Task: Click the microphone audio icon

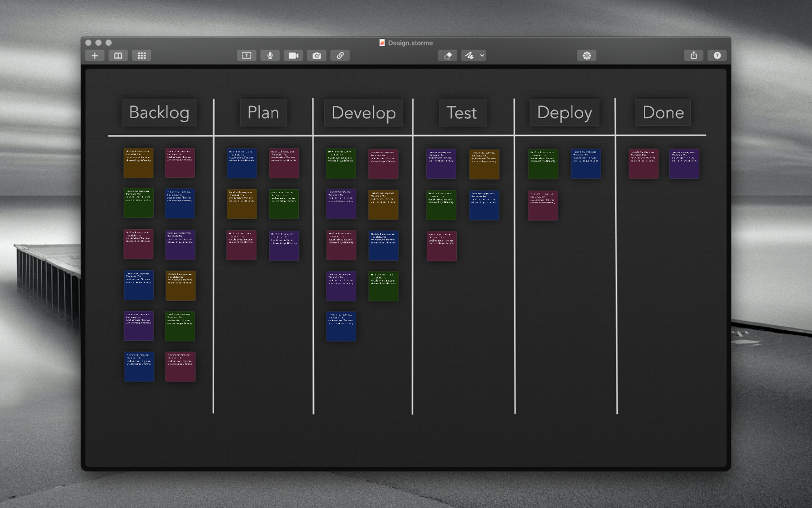Action: click(x=270, y=55)
